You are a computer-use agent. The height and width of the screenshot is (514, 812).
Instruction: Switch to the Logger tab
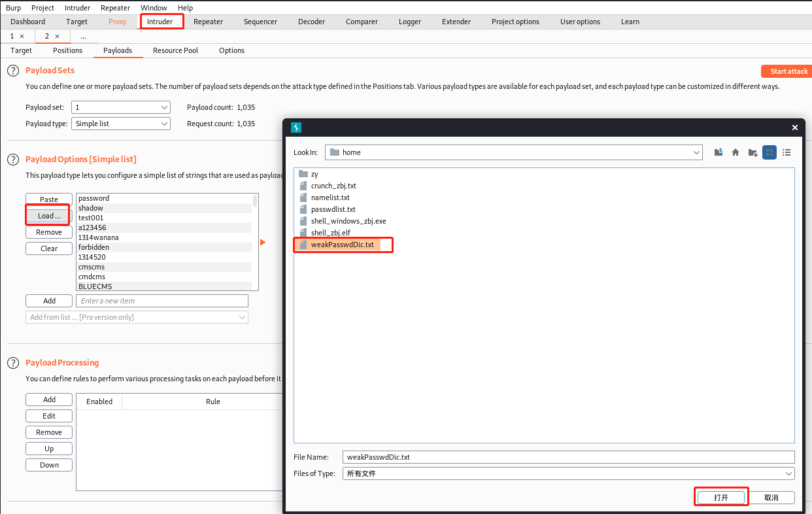point(410,22)
